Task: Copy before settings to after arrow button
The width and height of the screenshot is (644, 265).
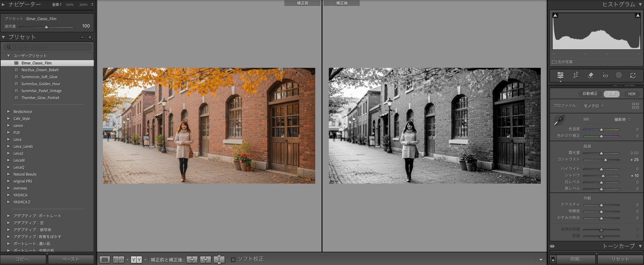Action: click(192, 259)
